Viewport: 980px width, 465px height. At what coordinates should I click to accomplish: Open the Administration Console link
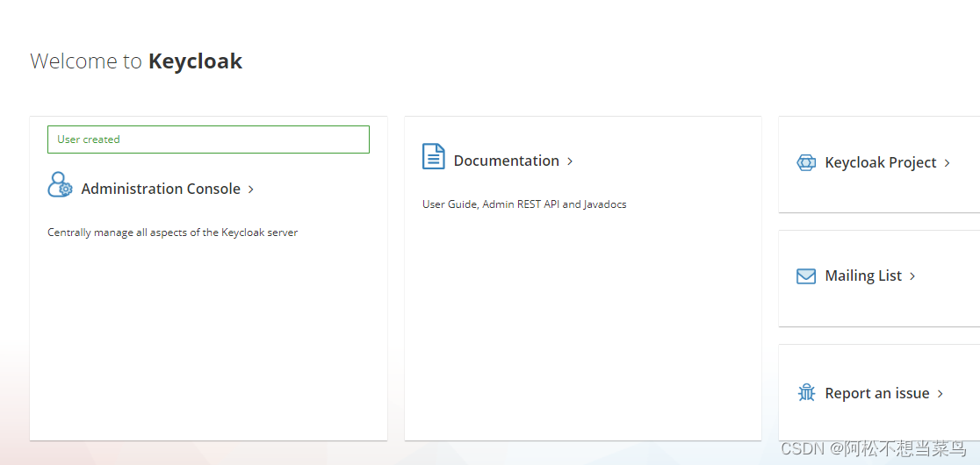[161, 190]
